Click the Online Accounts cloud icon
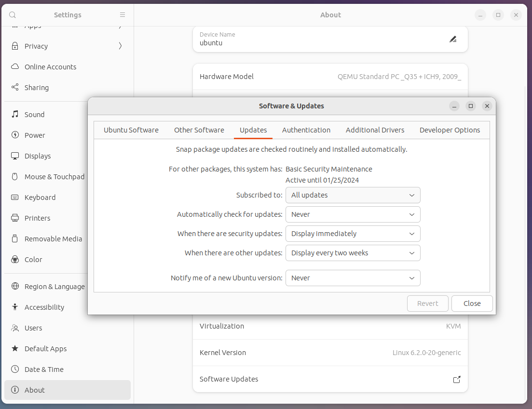The height and width of the screenshot is (409, 532). (x=15, y=67)
